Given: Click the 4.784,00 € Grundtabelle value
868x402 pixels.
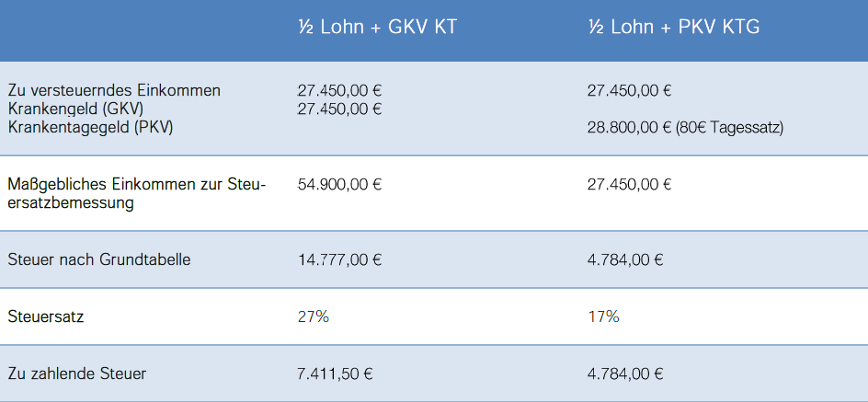Looking at the screenshot, I should (x=625, y=259).
